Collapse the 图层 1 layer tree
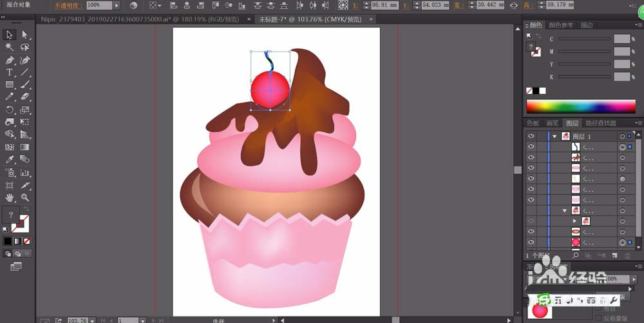The height and width of the screenshot is (323, 644). (x=554, y=137)
